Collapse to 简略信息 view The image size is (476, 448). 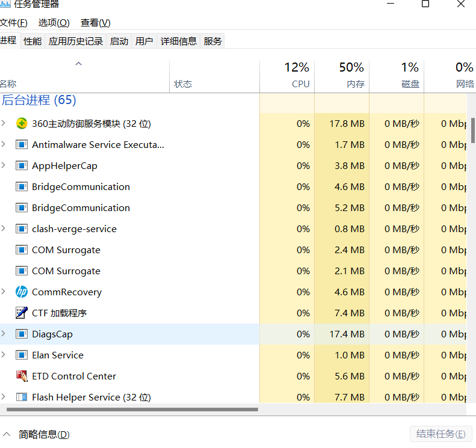coord(37,434)
